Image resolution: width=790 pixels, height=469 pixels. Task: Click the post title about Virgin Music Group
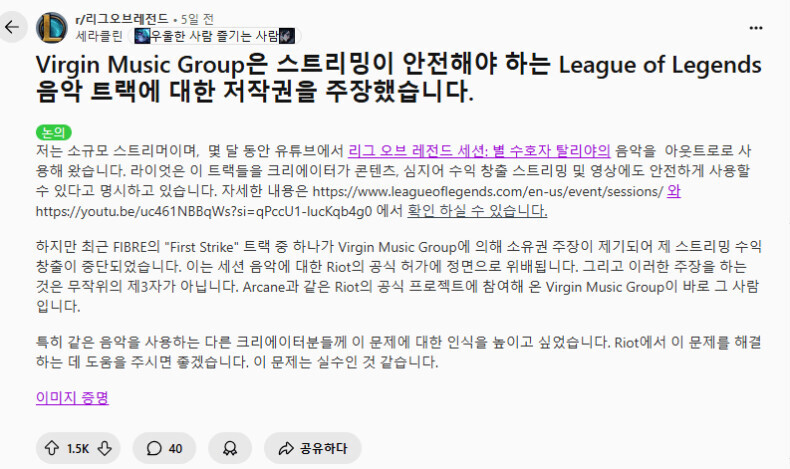[x=399, y=78]
